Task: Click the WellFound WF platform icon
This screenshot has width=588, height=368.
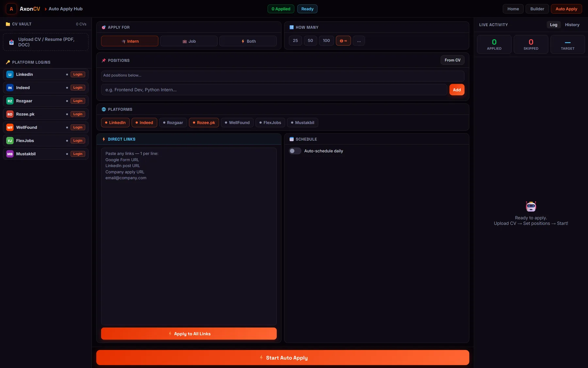Action: tap(10, 128)
